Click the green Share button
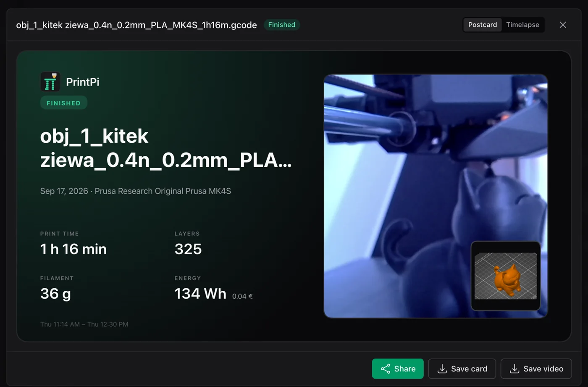The height and width of the screenshot is (387, 588). pos(398,369)
